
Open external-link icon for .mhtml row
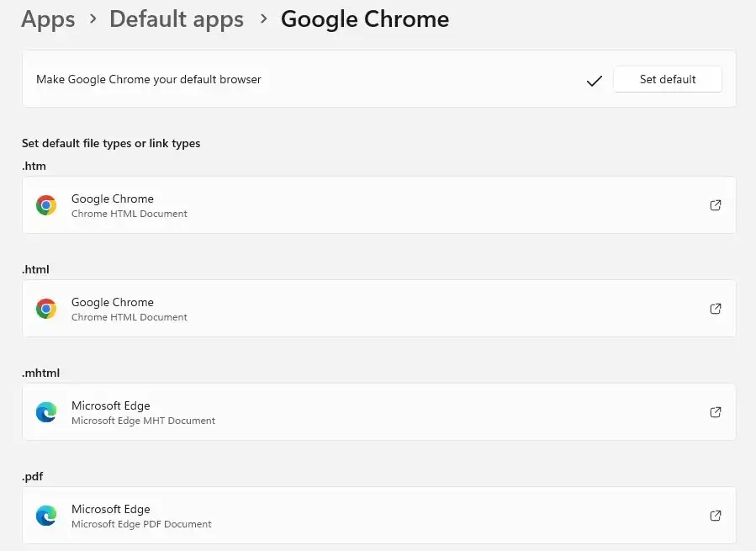point(716,412)
